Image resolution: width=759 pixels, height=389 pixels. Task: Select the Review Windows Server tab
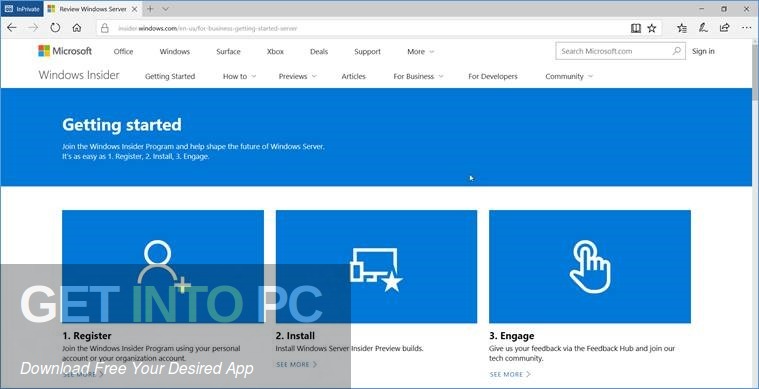(x=93, y=9)
